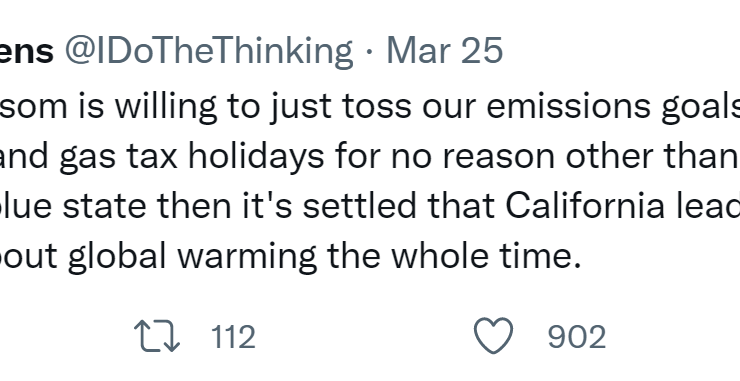The width and height of the screenshot is (740, 381).
Task: Open the tweet via Mar 25 timestamp
Action: [x=445, y=51]
